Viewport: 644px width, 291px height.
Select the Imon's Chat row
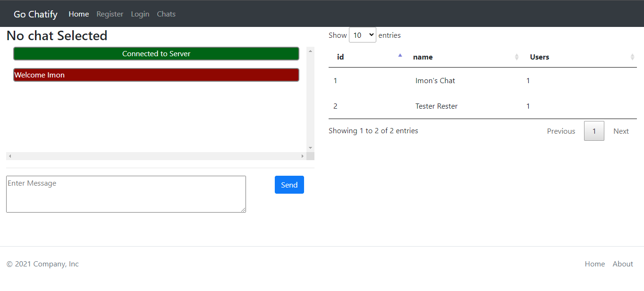tap(435, 81)
